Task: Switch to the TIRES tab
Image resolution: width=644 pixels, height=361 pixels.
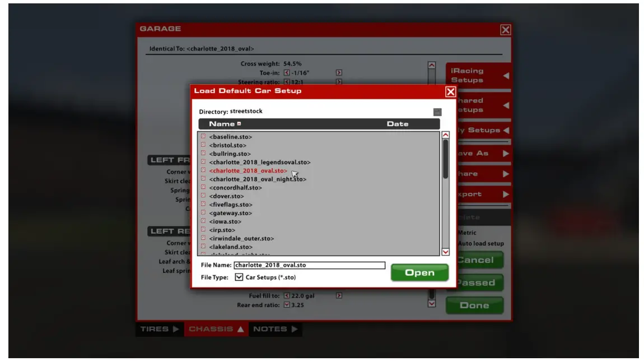Action: [x=160, y=330]
